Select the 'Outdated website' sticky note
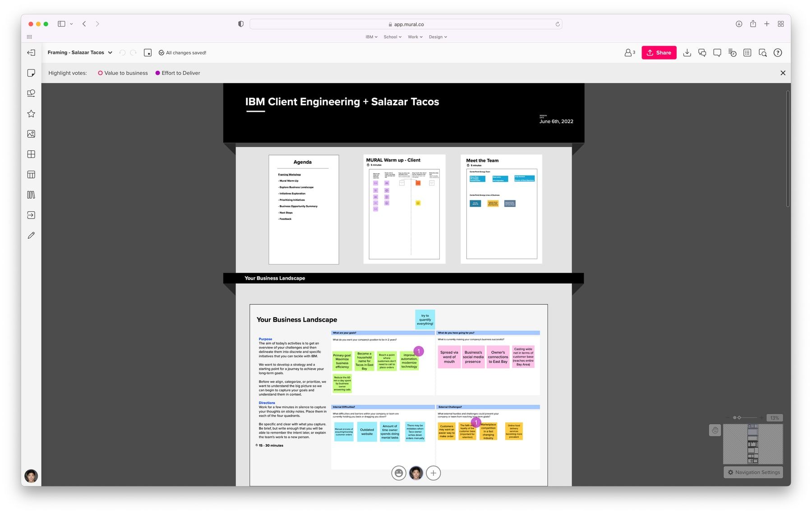 367,432
